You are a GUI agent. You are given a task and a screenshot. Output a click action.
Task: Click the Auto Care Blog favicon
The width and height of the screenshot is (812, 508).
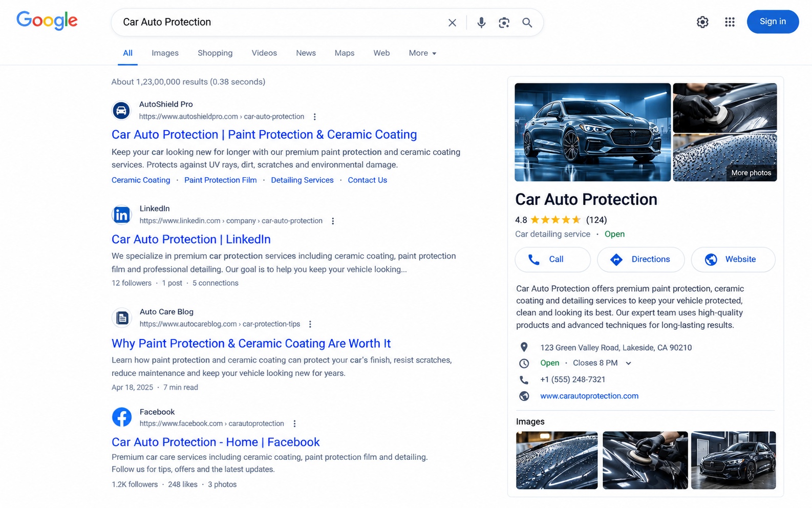(121, 318)
